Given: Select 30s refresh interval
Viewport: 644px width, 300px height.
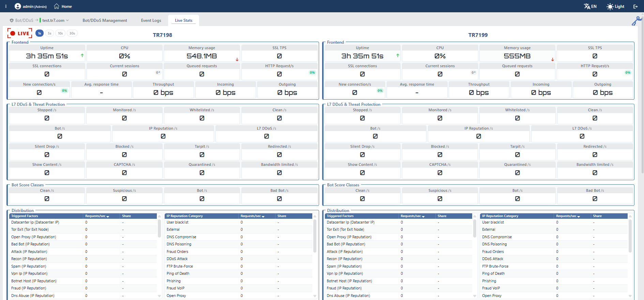Looking at the screenshot, I should pyautogui.click(x=72, y=33).
